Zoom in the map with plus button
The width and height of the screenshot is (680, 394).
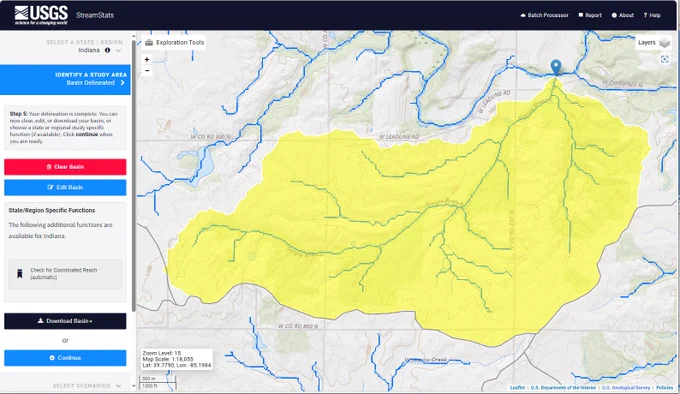[x=147, y=59]
